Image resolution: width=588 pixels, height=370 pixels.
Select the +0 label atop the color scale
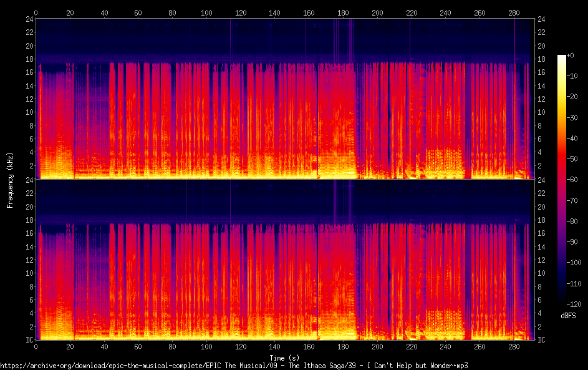571,56
